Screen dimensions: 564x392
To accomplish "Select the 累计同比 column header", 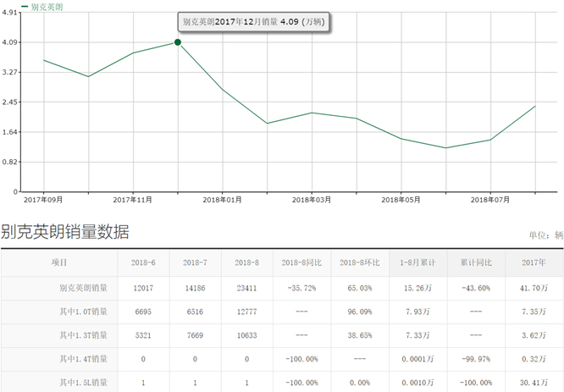I will tap(476, 263).
